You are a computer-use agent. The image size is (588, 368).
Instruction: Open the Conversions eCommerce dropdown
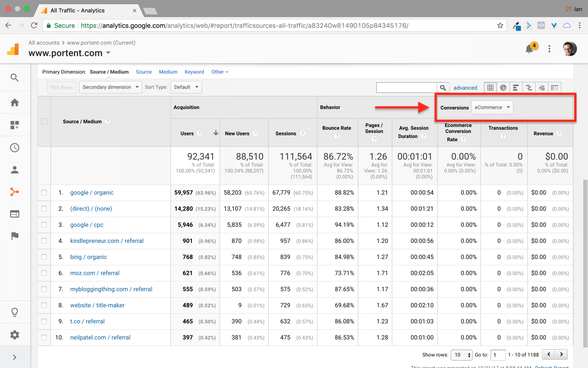coord(492,107)
